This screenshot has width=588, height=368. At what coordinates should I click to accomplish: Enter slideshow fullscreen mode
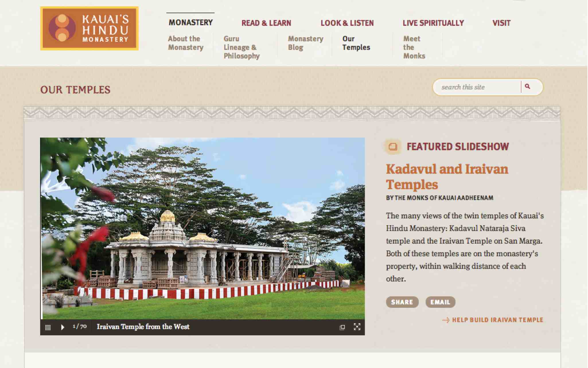[x=357, y=327]
